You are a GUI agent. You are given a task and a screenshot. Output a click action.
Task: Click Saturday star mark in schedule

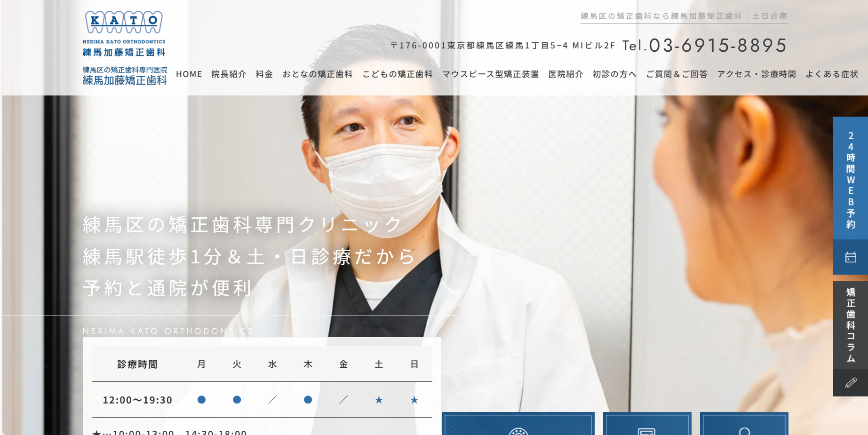tap(379, 400)
